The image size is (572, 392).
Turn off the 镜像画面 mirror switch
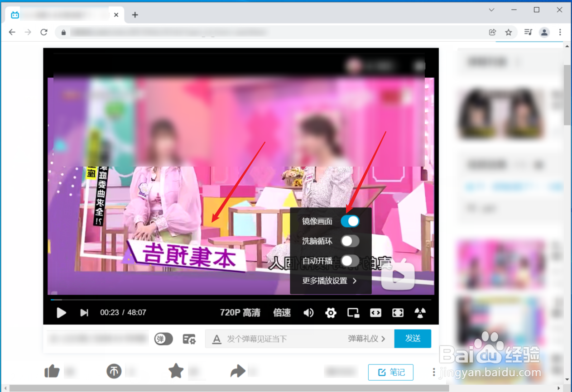point(350,221)
